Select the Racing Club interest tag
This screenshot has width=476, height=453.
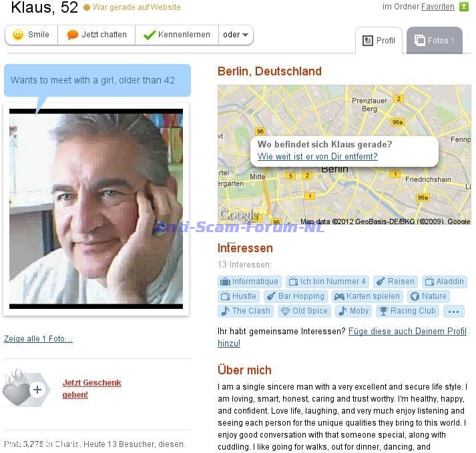point(408,311)
